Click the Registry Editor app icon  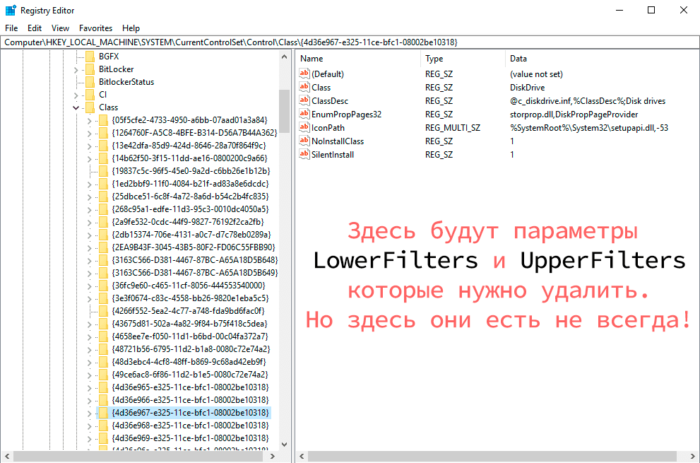11,10
